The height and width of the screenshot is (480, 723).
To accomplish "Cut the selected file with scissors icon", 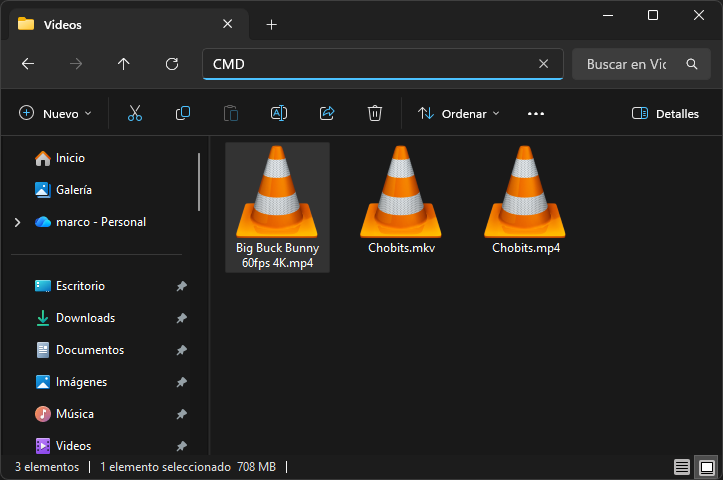I will (135, 113).
